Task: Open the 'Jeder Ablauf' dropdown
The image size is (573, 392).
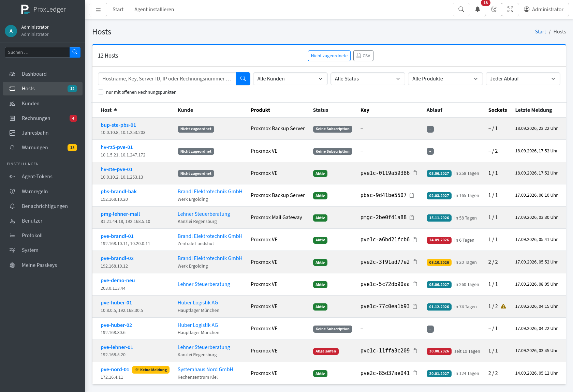Action: tap(523, 79)
